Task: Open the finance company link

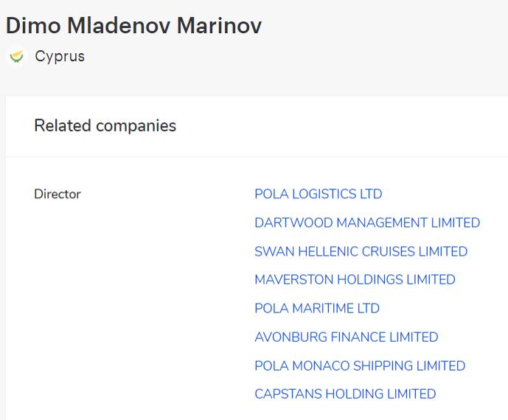Action: (x=347, y=337)
